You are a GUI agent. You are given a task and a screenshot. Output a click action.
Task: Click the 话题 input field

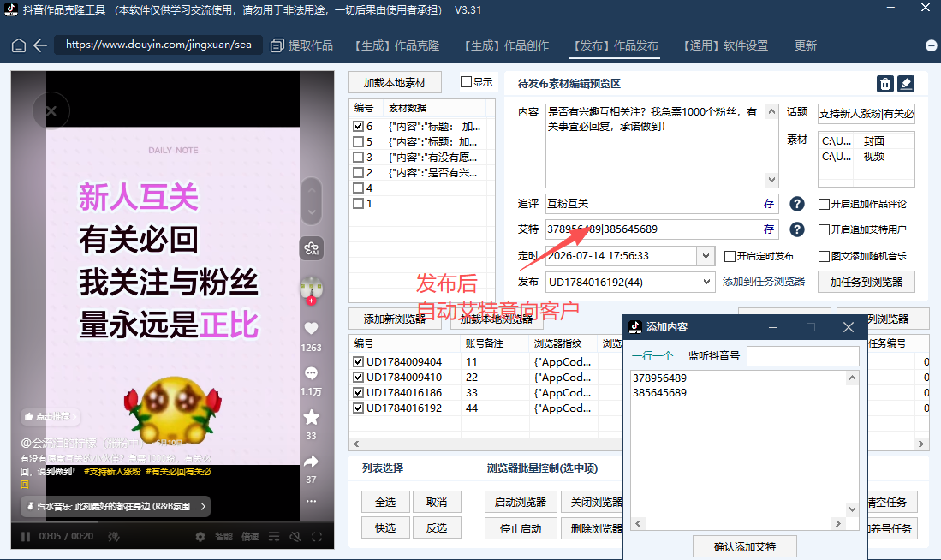point(866,113)
